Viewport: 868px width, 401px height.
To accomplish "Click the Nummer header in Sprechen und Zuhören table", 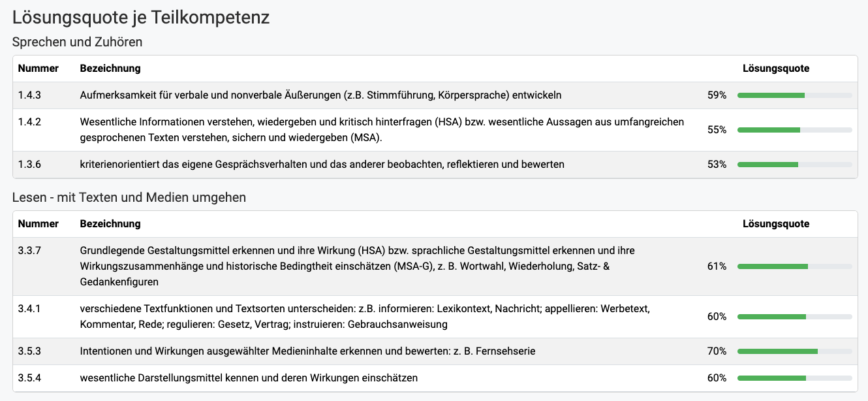I will (x=39, y=69).
